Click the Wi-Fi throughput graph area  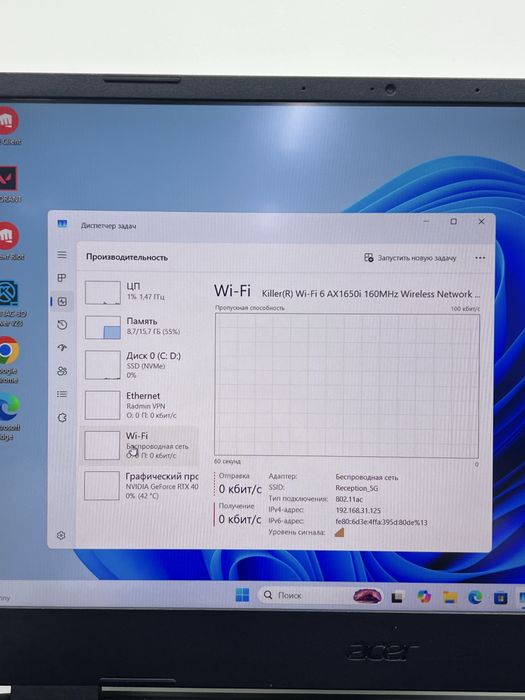(347, 385)
